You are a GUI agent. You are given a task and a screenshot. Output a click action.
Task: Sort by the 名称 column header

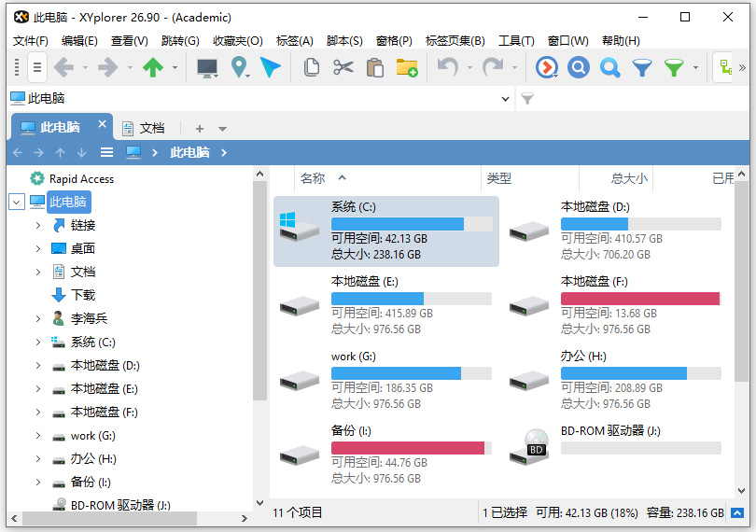313,178
